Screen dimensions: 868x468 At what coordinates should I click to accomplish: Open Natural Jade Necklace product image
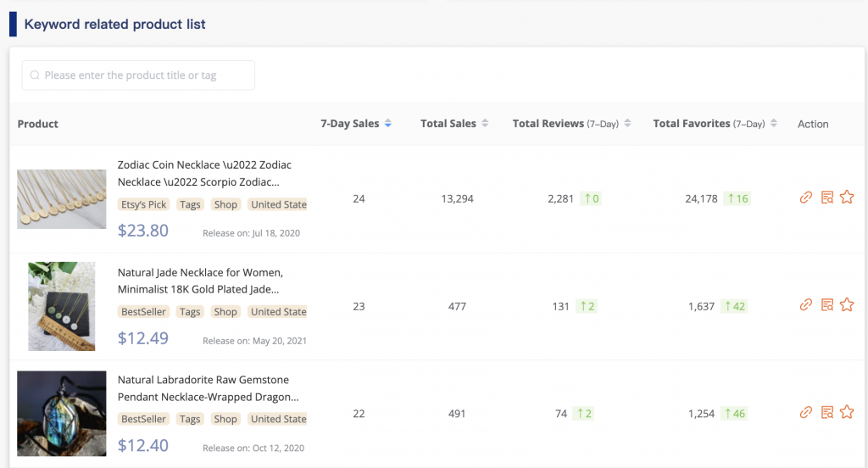pos(61,306)
